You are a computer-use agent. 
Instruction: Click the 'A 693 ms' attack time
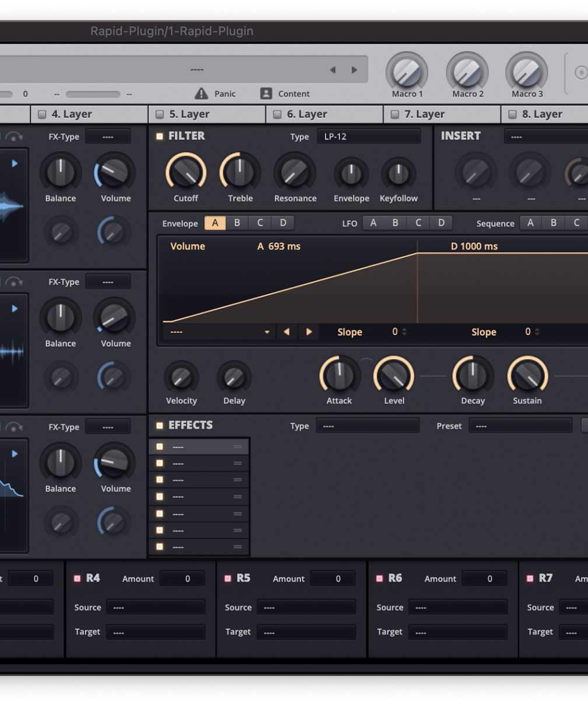click(x=279, y=246)
